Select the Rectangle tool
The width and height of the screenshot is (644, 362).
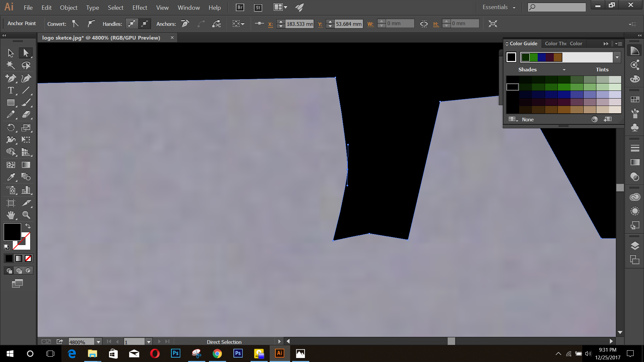tap(11, 103)
